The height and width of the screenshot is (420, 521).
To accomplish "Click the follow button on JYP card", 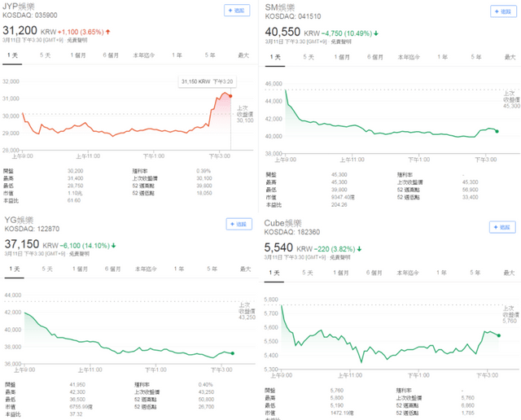I will 237,11.
